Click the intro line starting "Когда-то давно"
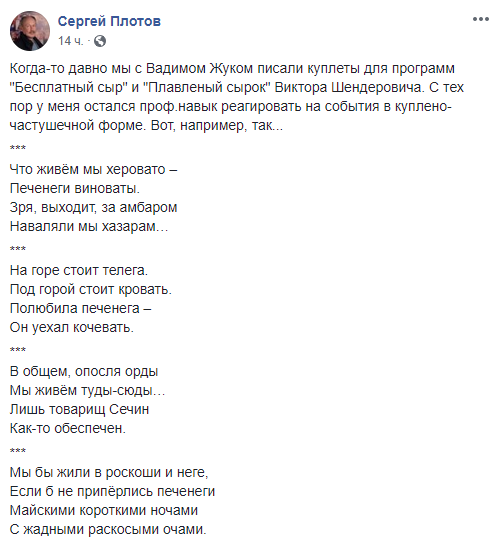 [x=232, y=68]
